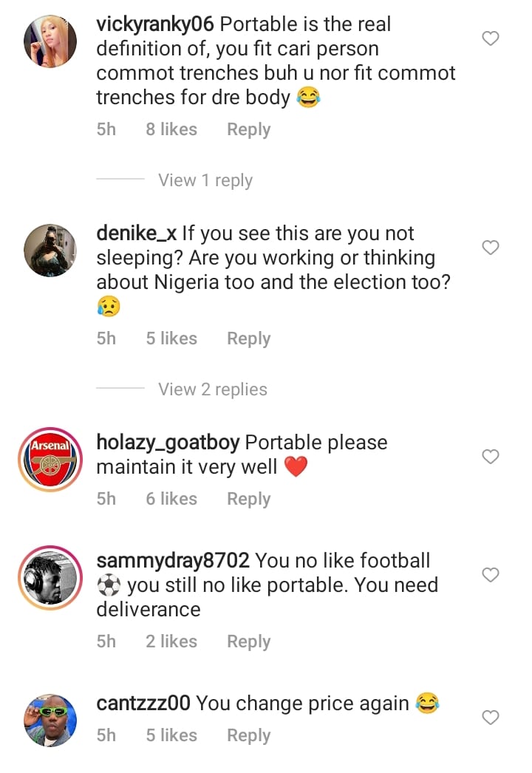Image resolution: width=532 pixels, height=773 pixels.
Task: Tap the heart on denike_x's comment
Action: coord(491,248)
